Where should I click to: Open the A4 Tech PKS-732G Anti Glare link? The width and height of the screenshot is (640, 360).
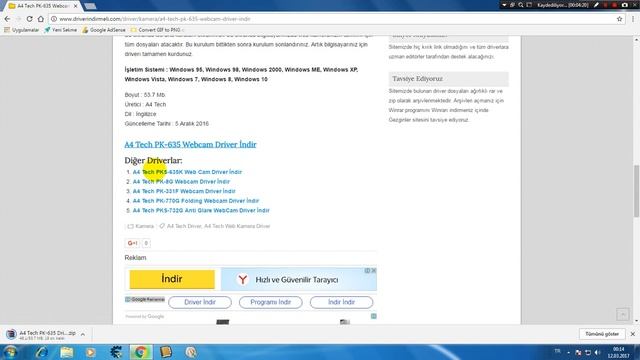click(x=201, y=210)
